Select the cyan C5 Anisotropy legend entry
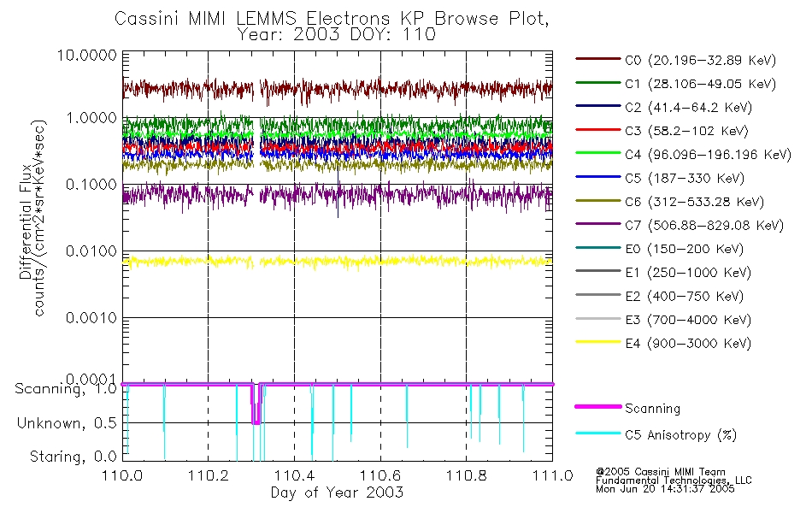This screenshot has height=513, width=812. click(x=656, y=434)
